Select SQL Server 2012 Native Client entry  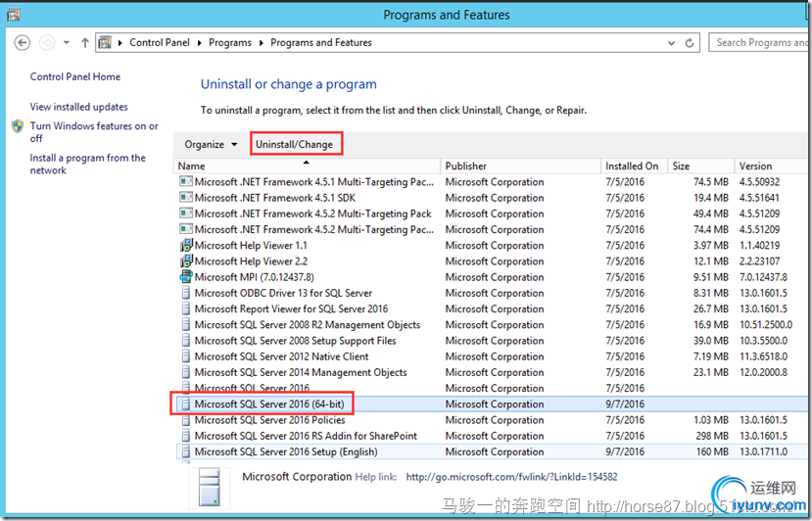point(491,356)
